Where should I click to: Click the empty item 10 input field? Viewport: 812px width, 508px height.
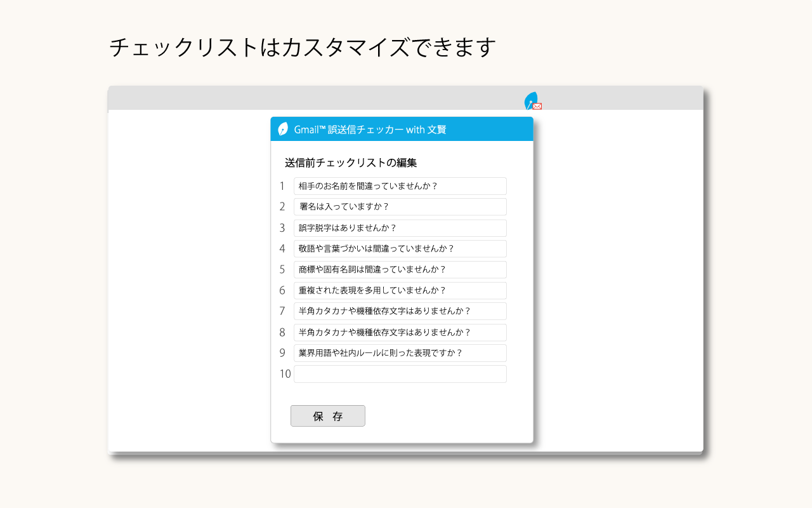tap(400, 374)
